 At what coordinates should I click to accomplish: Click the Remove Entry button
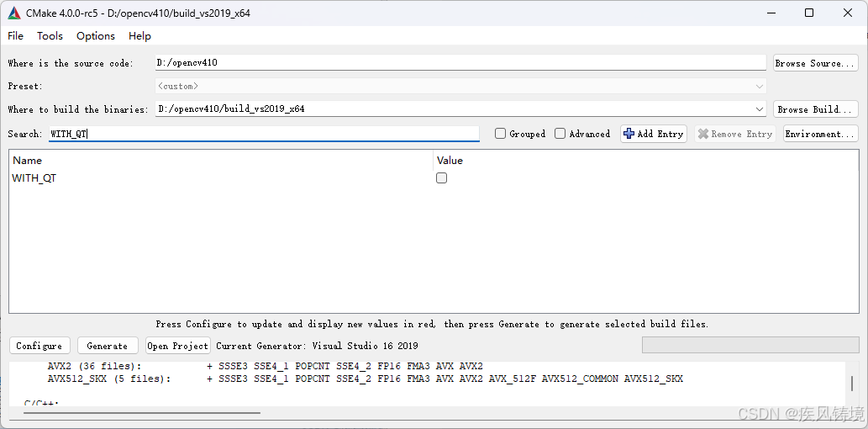[x=735, y=134]
